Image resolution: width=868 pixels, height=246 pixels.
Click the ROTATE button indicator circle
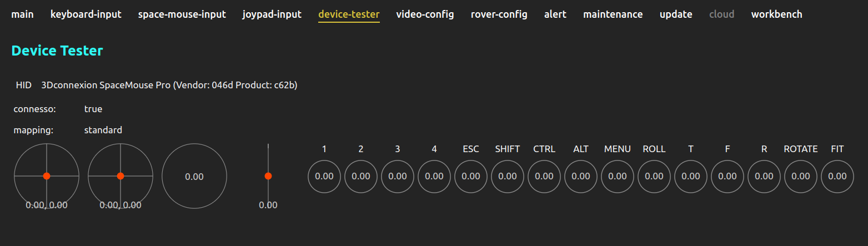(x=801, y=176)
